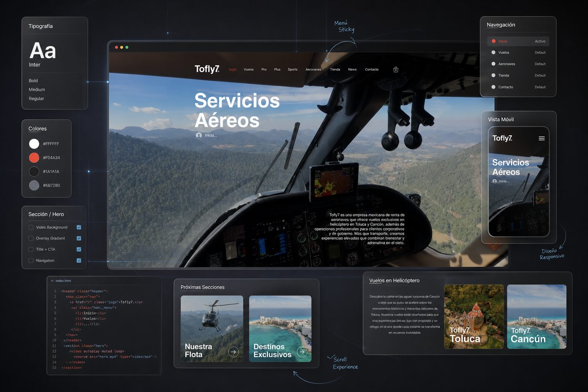
Task: Open the shopping bag icon in the site header
Action: pyautogui.click(x=396, y=69)
